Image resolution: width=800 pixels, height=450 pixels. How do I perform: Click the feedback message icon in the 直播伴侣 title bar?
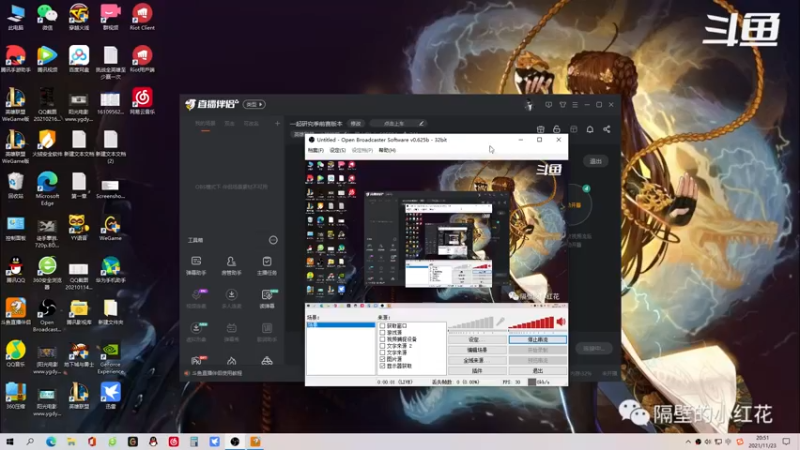[x=548, y=105]
